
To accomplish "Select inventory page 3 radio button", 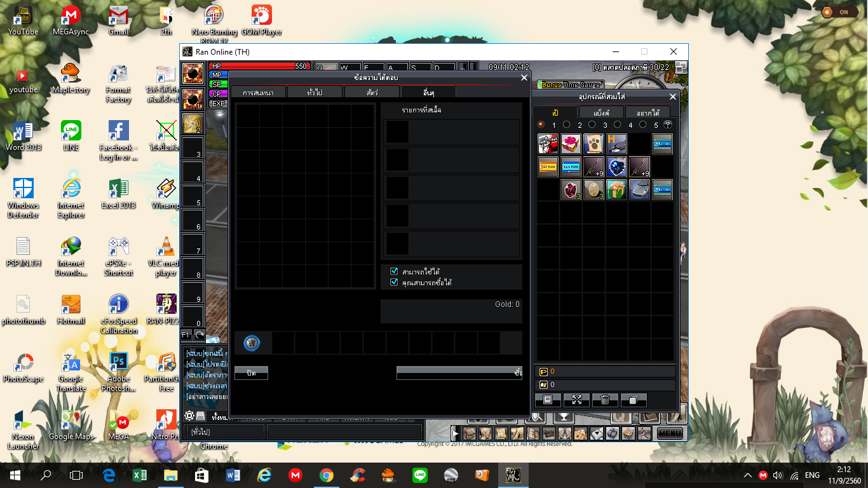I will (x=592, y=125).
